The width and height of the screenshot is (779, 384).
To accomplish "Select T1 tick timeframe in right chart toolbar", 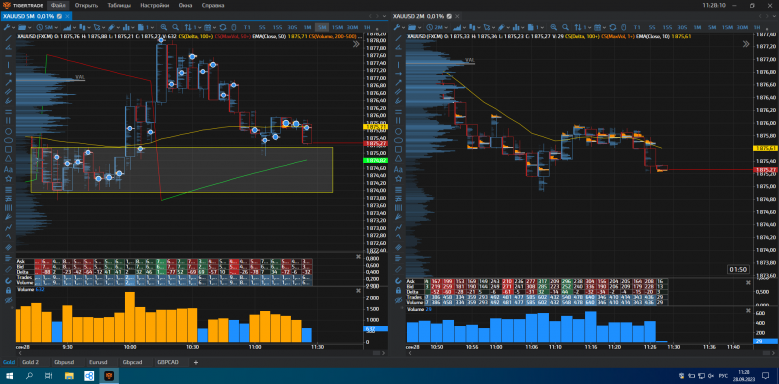I will pos(636,27).
